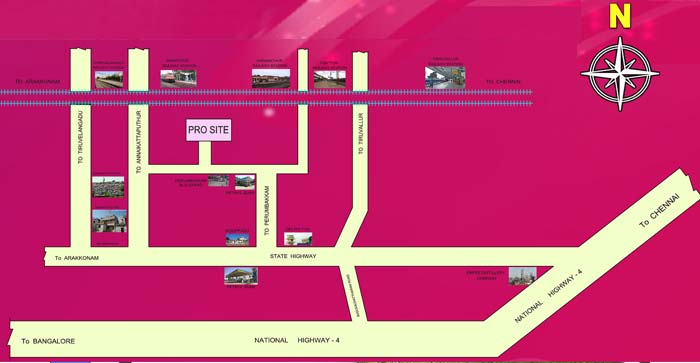This screenshot has width=700, height=363.
Task: Open the distillery company photo near NH-4
Action: 522,276
